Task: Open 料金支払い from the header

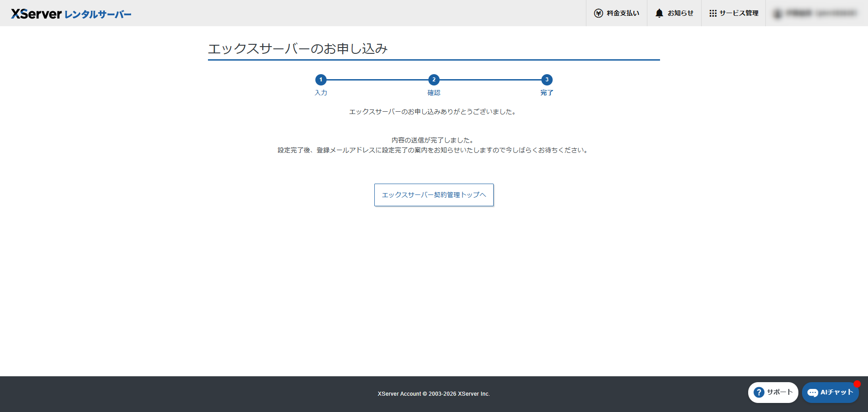Action: 617,13
